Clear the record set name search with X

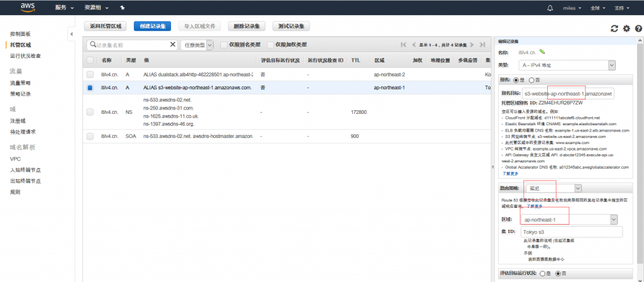(172, 45)
